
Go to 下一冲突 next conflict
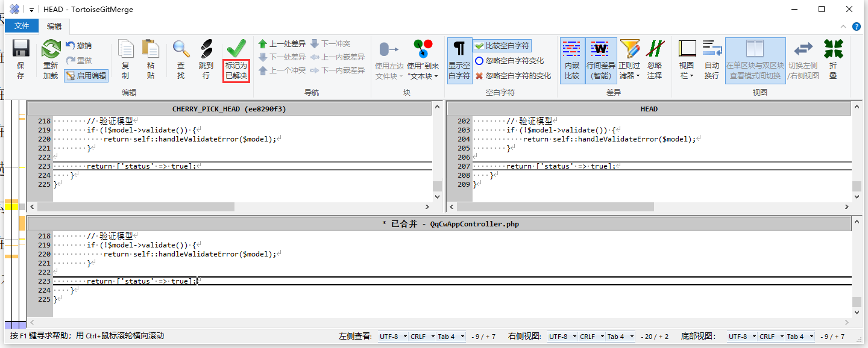coord(330,44)
